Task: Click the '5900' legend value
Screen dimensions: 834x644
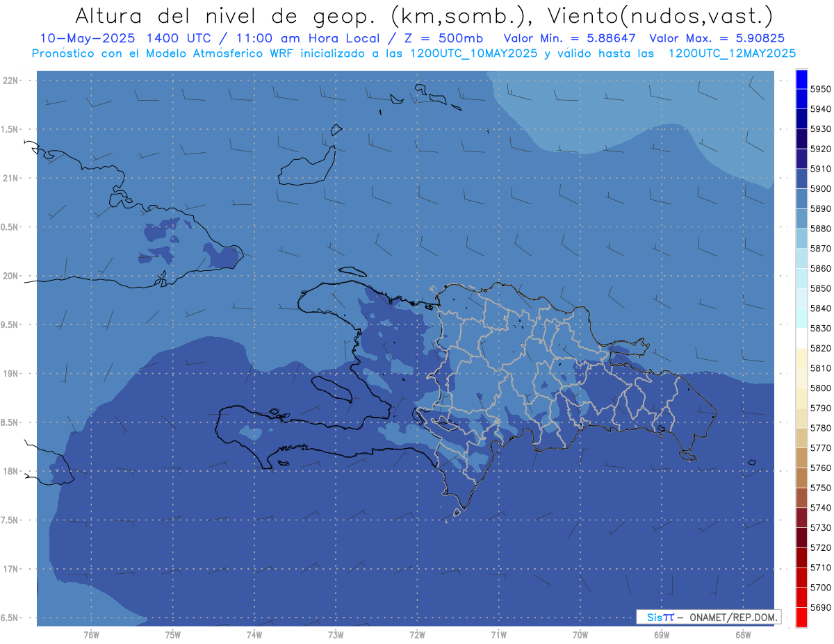Action: [x=821, y=189]
